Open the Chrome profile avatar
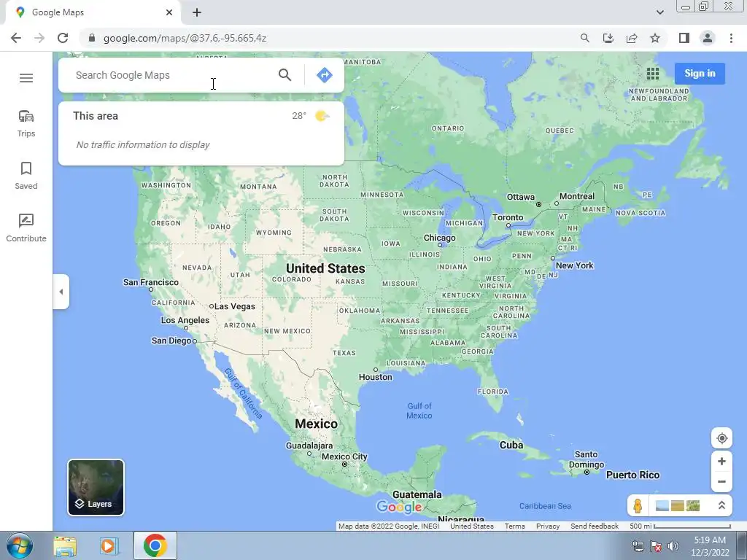This screenshot has height=560, width=747. (x=708, y=38)
